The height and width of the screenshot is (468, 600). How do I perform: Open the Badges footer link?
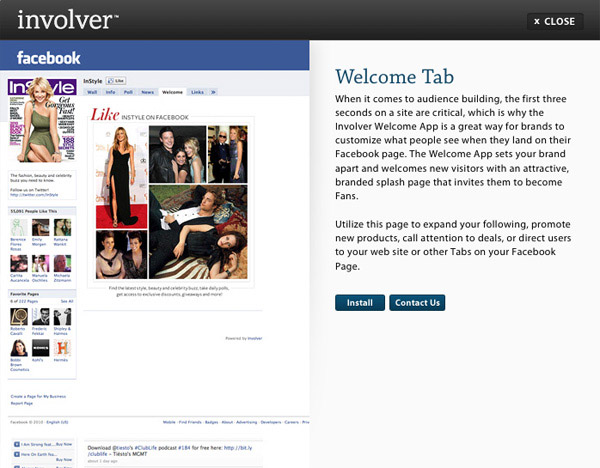[212, 422]
